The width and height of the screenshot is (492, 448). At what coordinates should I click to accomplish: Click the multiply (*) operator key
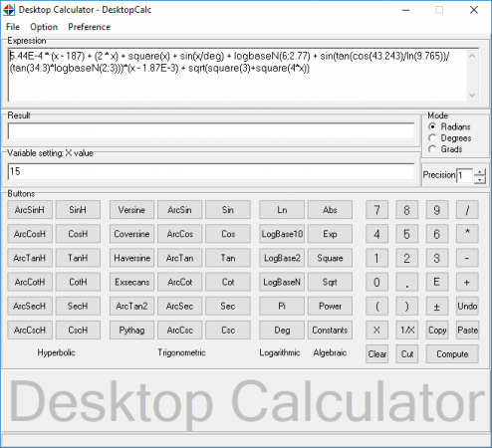click(x=467, y=234)
